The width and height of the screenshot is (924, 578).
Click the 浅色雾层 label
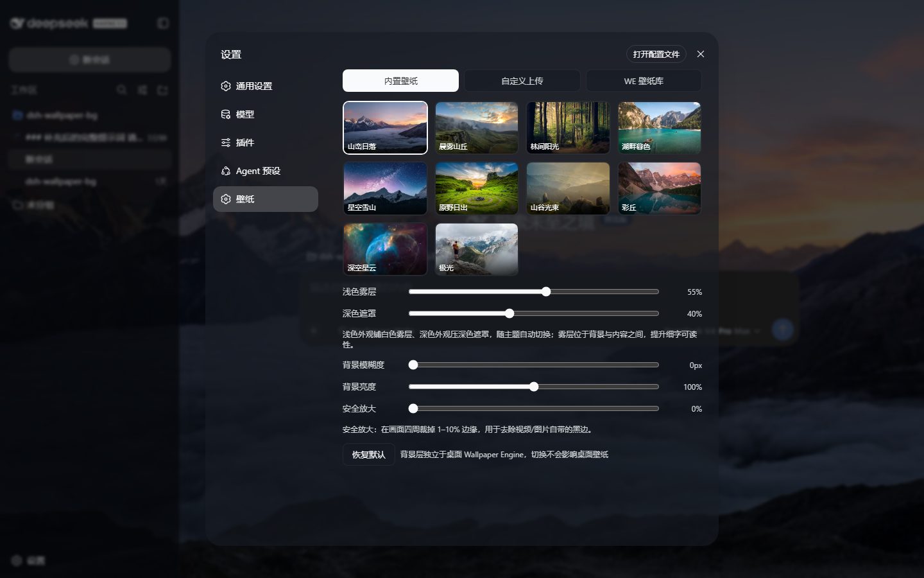point(359,292)
